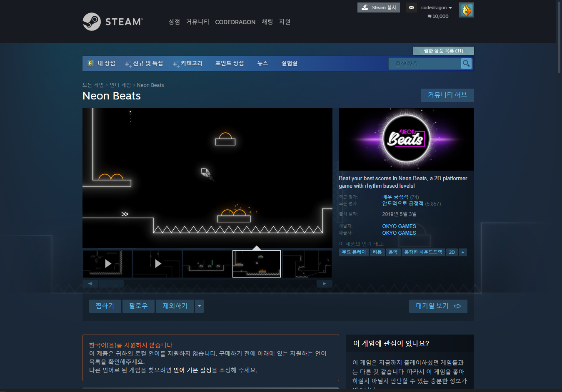562x392 pixels.
Task: Open the inbox envelope icon
Action: [x=411, y=7]
